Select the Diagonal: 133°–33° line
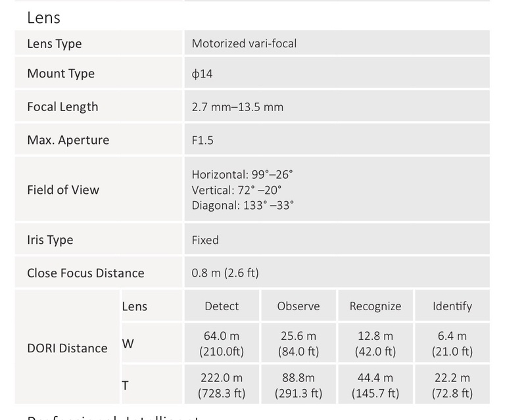 [x=243, y=205]
